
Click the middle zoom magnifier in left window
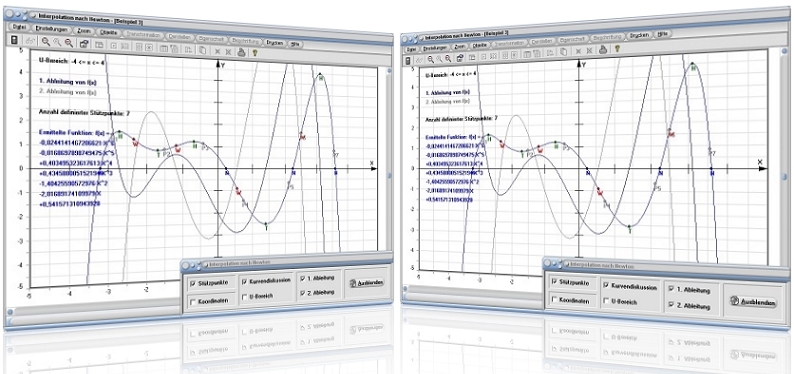tap(57, 42)
